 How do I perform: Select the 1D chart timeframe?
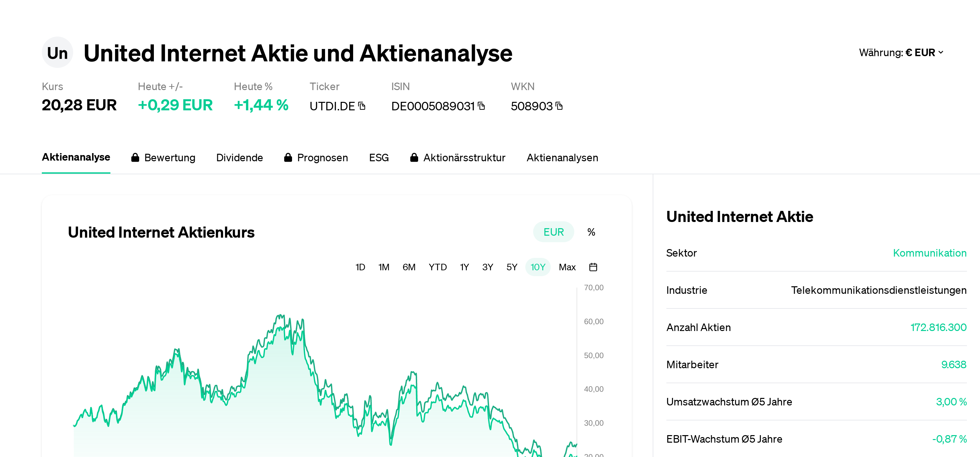[x=360, y=267]
